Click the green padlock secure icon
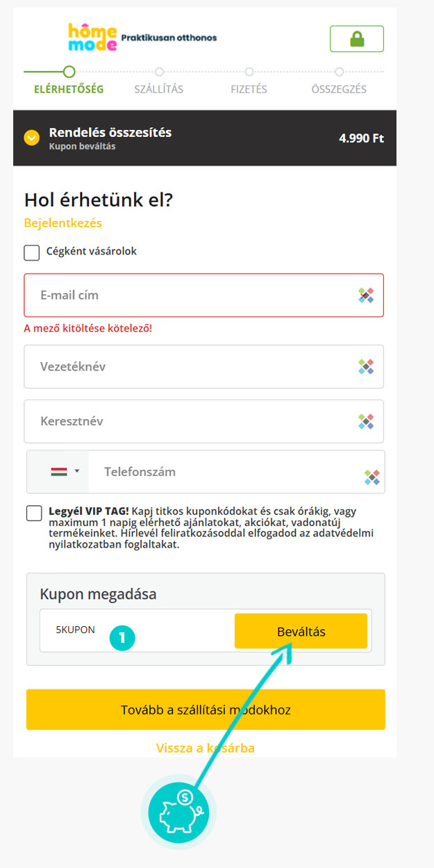Viewport: 434px width, 868px height. click(x=357, y=39)
